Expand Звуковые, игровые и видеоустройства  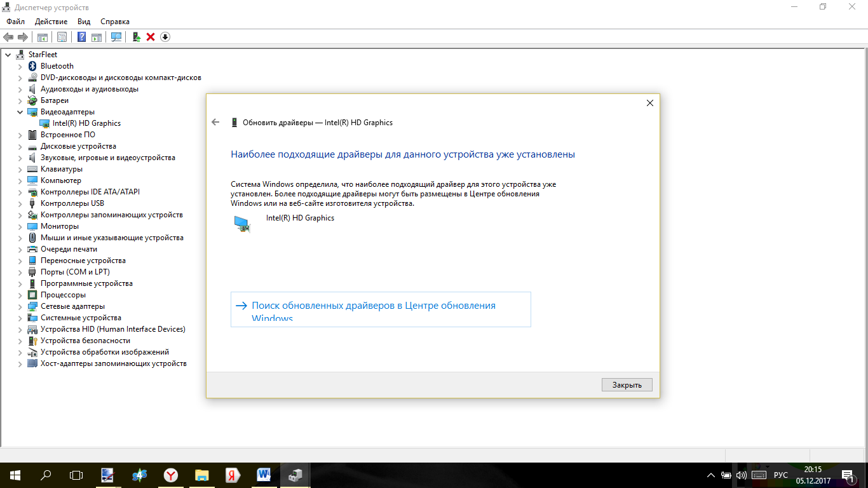[20, 158]
